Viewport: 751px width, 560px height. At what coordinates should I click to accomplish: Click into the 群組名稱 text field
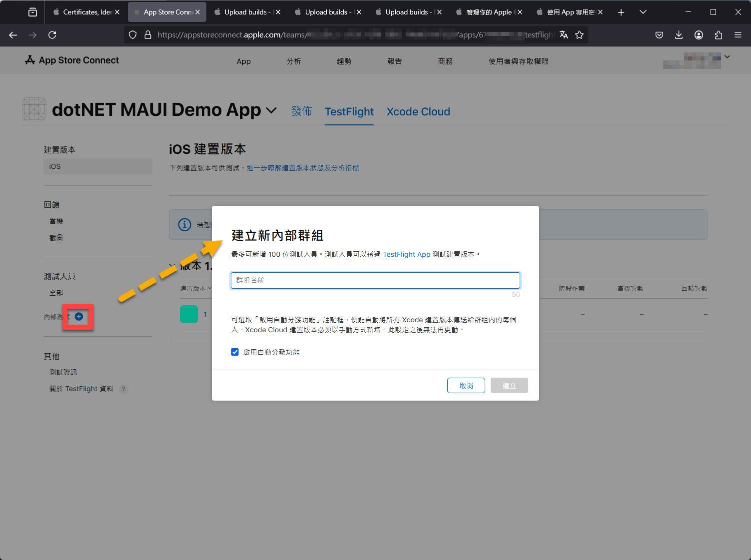[375, 280]
